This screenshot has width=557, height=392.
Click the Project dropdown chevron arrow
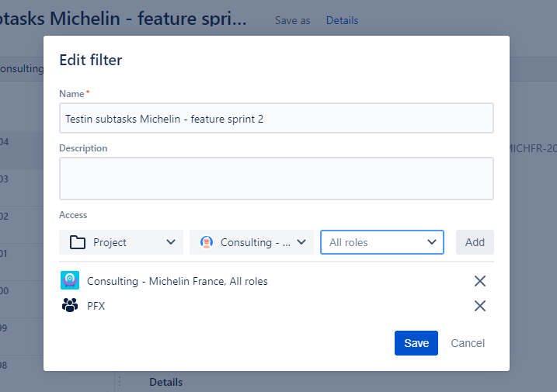[171, 242]
